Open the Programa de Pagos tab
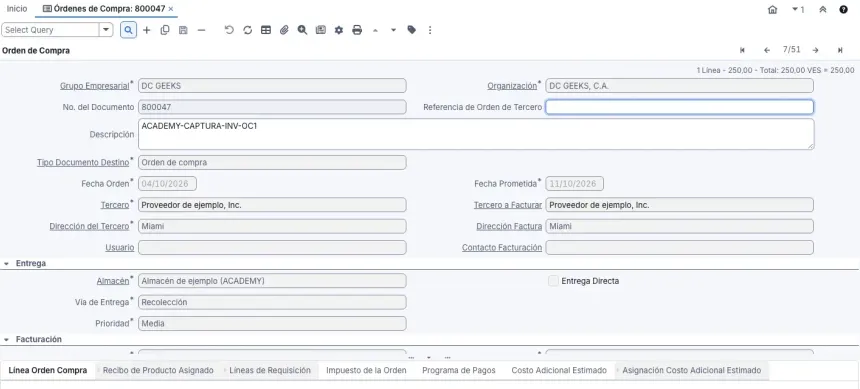Viewport: 860px width, 389px height. [459, 370]
